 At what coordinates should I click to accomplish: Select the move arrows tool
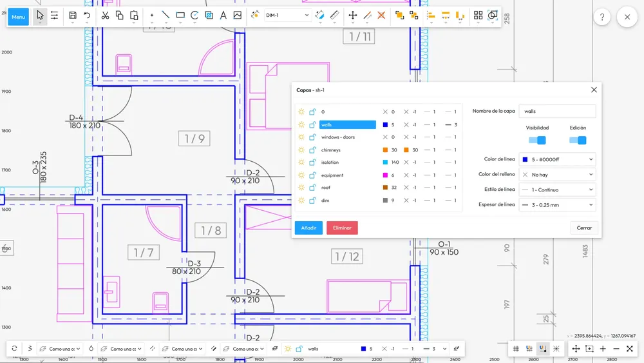(353, 15)
